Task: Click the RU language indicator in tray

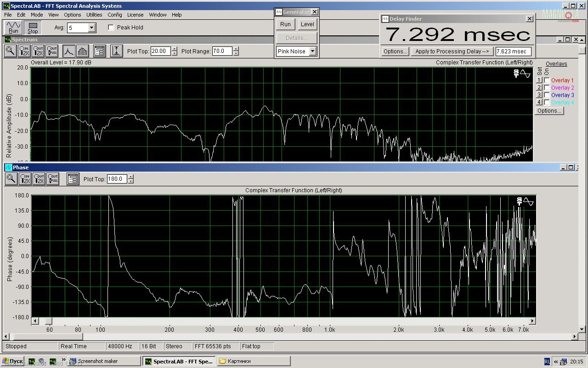Action: (547, 362)
